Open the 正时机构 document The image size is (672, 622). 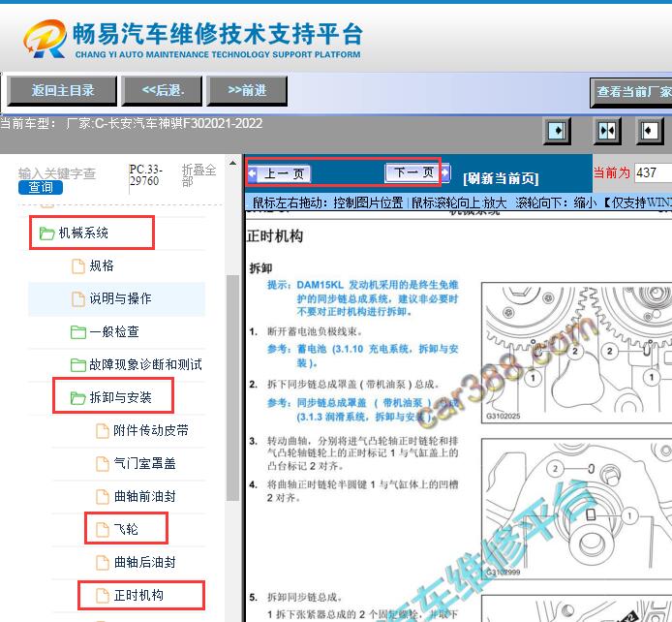138,596
